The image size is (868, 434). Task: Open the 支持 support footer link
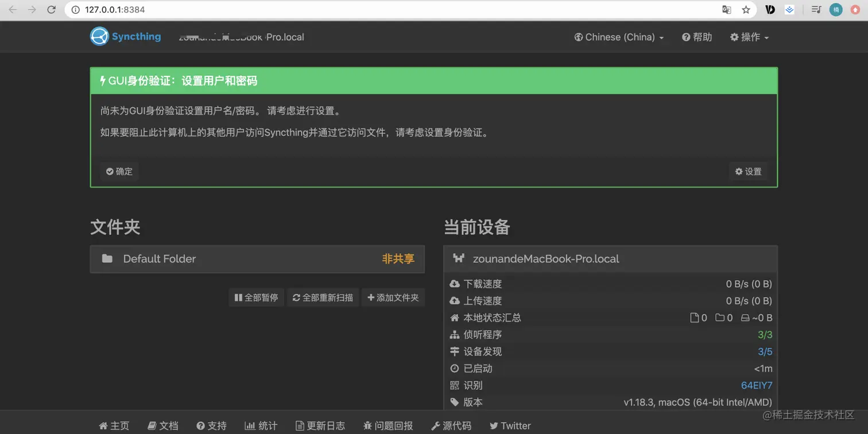[211, 425]
